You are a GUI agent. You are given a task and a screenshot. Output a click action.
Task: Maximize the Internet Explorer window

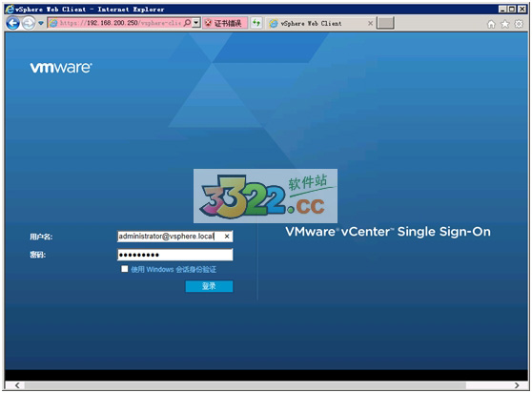tap(512, 10)
